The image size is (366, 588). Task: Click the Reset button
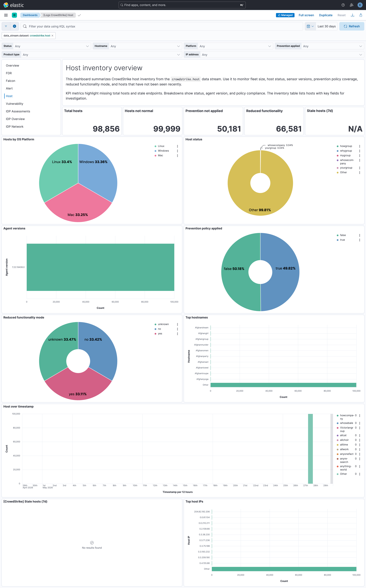coord(341,15)
